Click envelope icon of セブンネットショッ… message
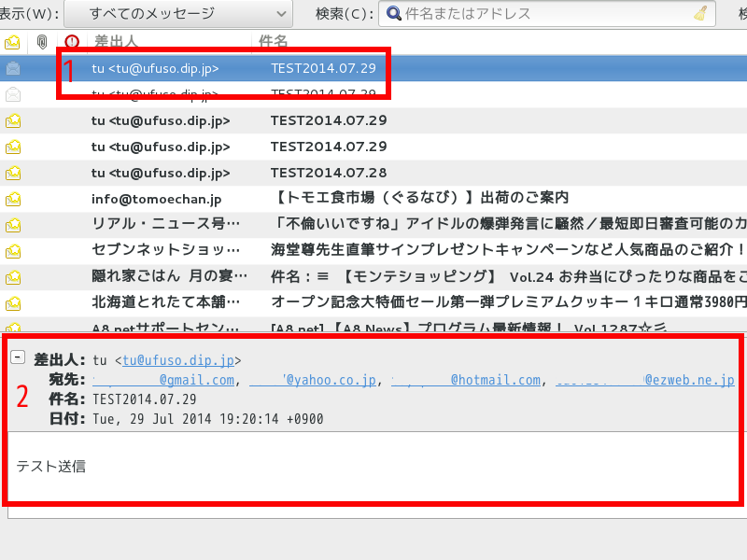The width and height of the screenshot is (747, 560). point(13,250)
